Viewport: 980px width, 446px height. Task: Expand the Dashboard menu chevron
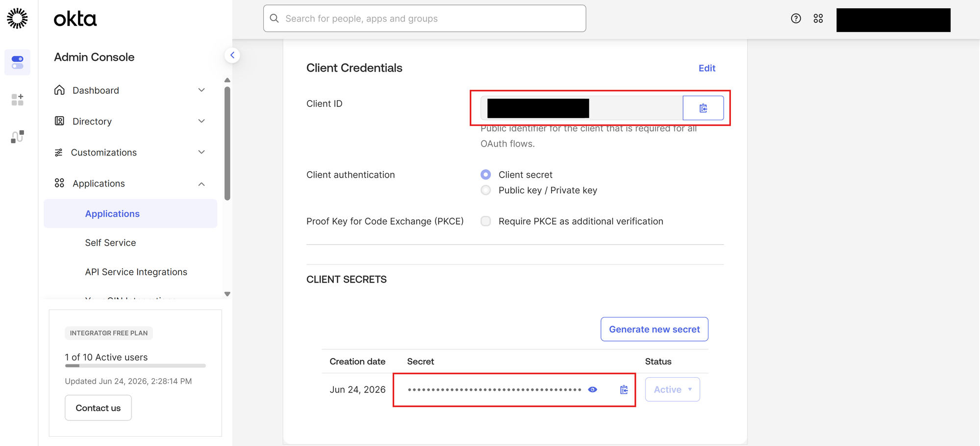coord(201,90)
